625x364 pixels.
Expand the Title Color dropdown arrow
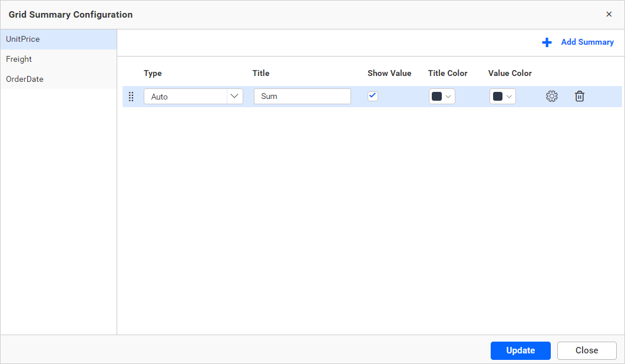(x=449, y=96)
